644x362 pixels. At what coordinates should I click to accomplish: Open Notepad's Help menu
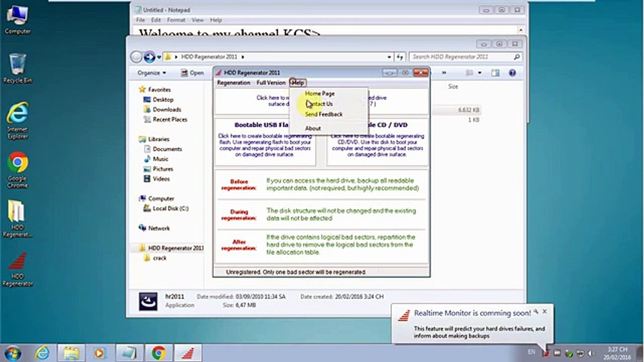click(x=216, y=20)
